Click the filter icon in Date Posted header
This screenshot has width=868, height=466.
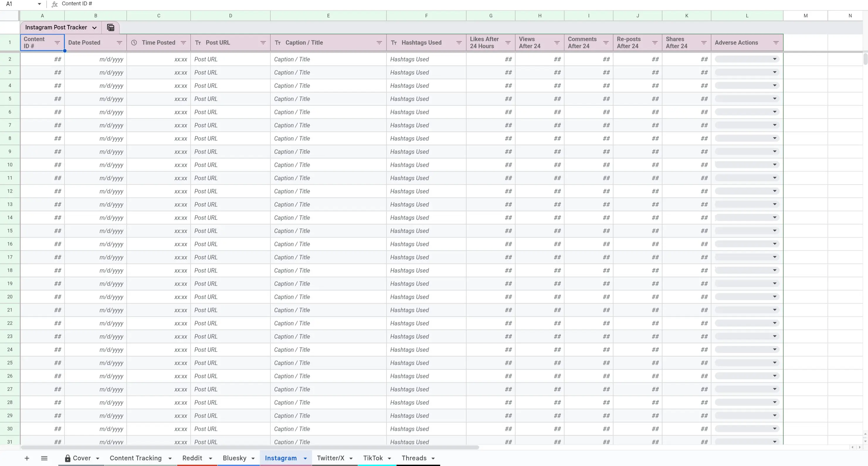coord(119,43)
